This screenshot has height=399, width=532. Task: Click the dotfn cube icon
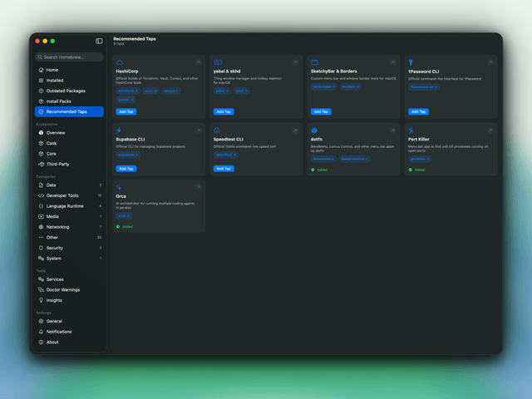tap(314, 131)
